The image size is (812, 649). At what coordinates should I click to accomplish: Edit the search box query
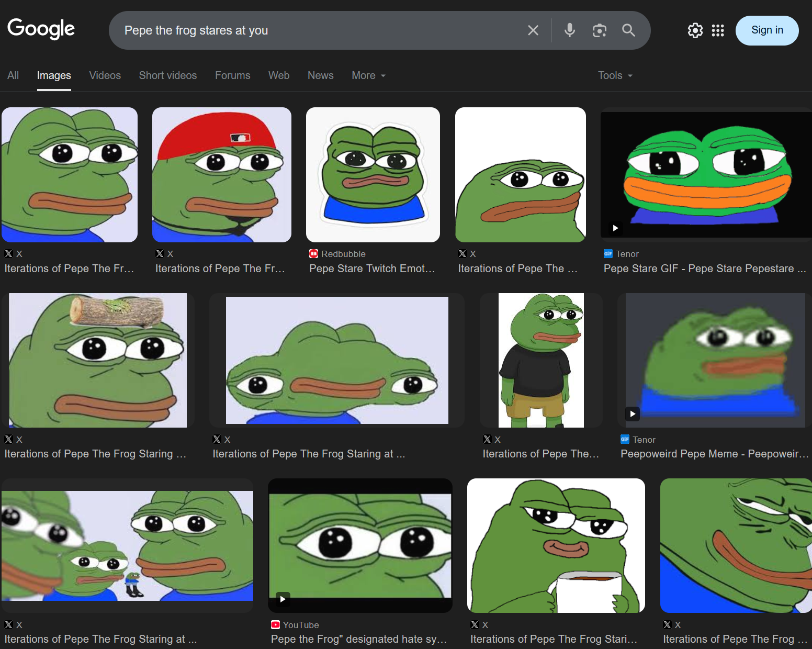click(x=319, y=30)
